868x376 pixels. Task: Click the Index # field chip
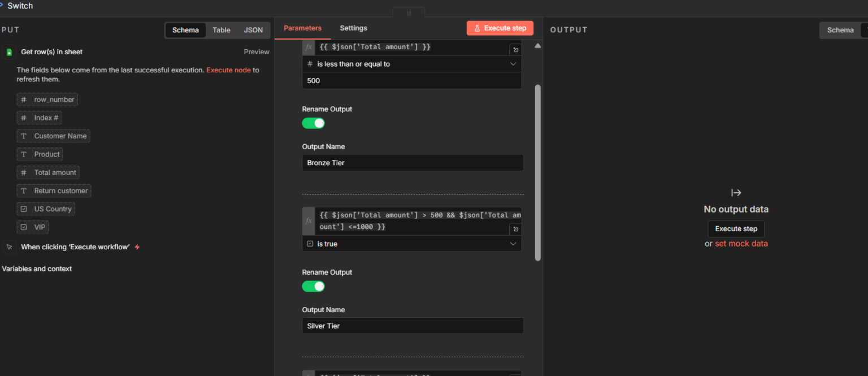coord(40,118)
